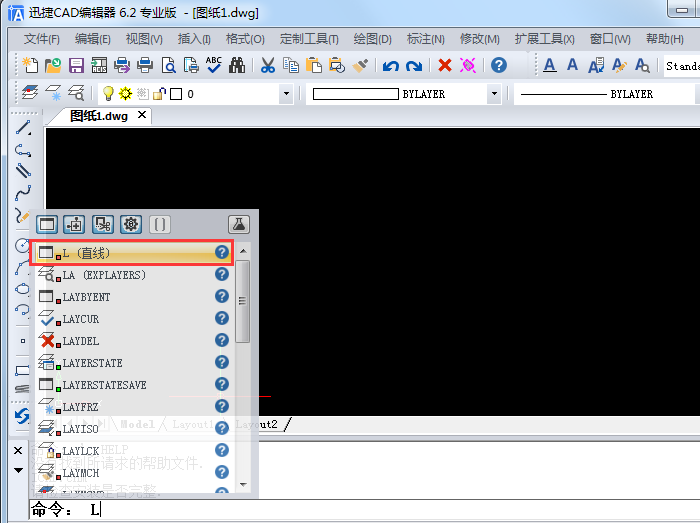This screenshot has width=700, height=523.
Task: Select the spline curve tool
Action: coord(23,193)
